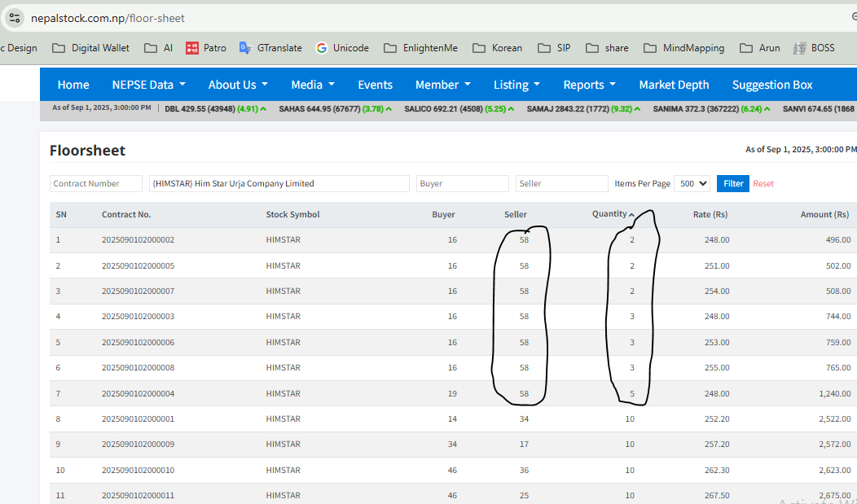Open the Patro bookmark
This screenshot has height=504, width=857.
(206, 48)
